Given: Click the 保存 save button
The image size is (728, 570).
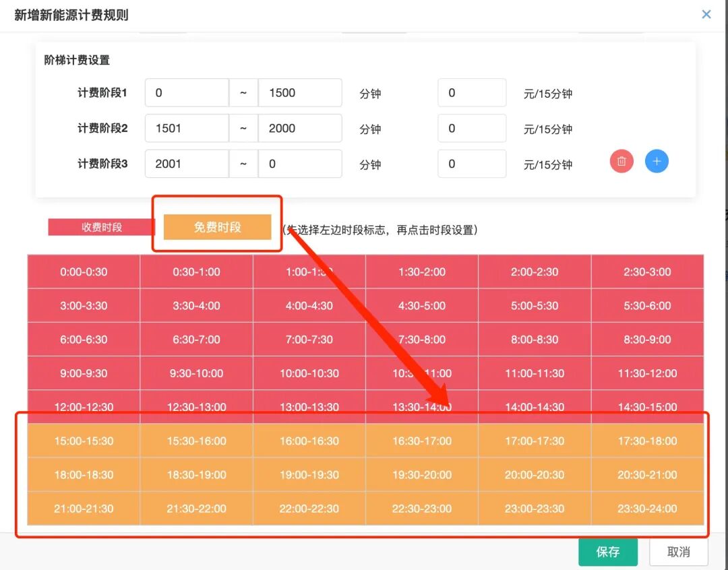Looking at the screenshot, I should [x=608, y=552].
